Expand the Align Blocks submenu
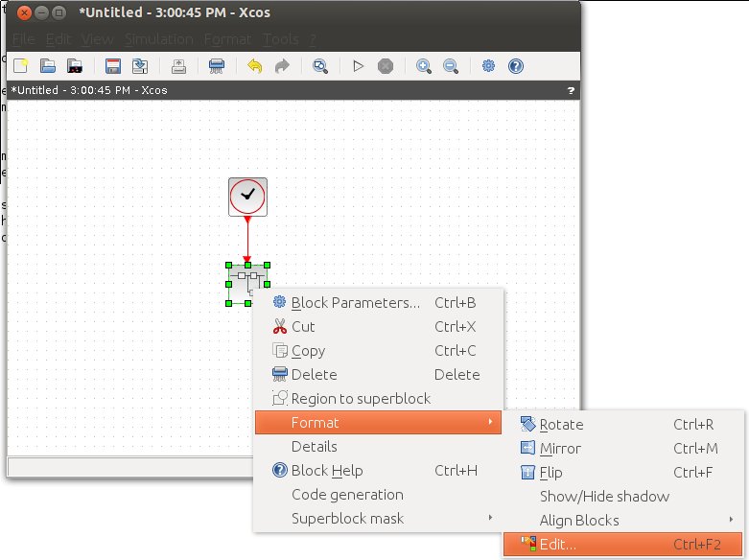 (x=579, y=521)
